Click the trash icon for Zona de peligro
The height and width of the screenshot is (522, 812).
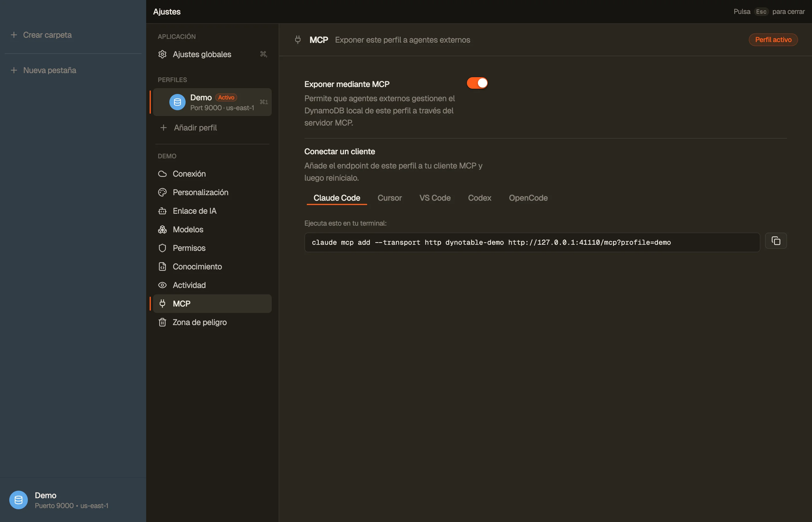point(162,322)
